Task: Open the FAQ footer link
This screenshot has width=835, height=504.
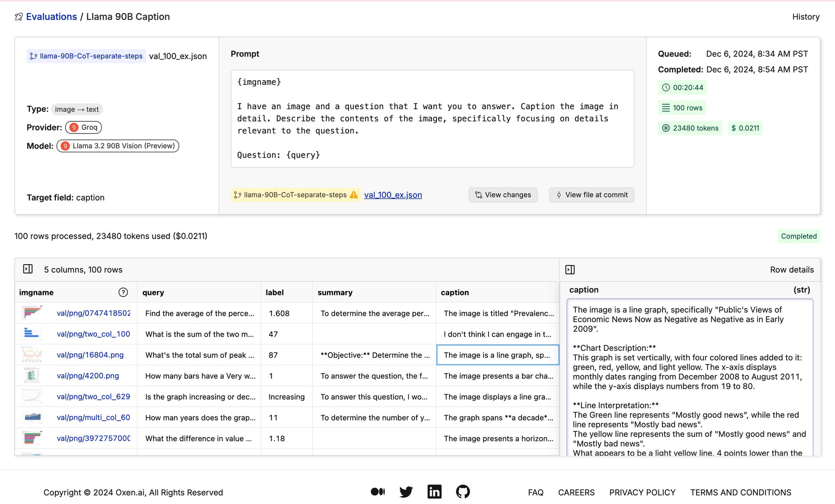Action: pyautogui.click(x=535, y=492)
